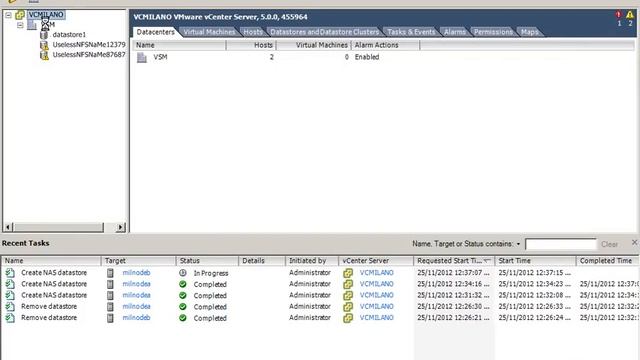
Task: Select vCenter Server icon in the 12:26:21 row
Action: coord(348,318)
